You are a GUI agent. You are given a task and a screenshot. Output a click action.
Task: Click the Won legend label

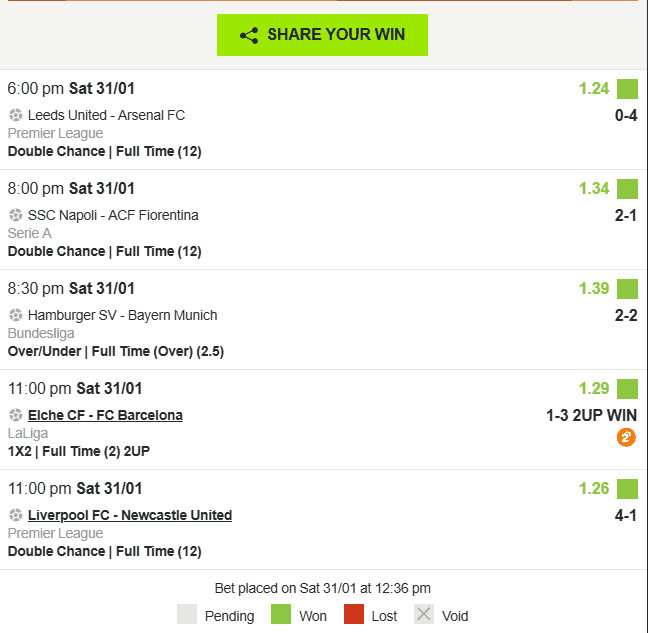(313, 616)
